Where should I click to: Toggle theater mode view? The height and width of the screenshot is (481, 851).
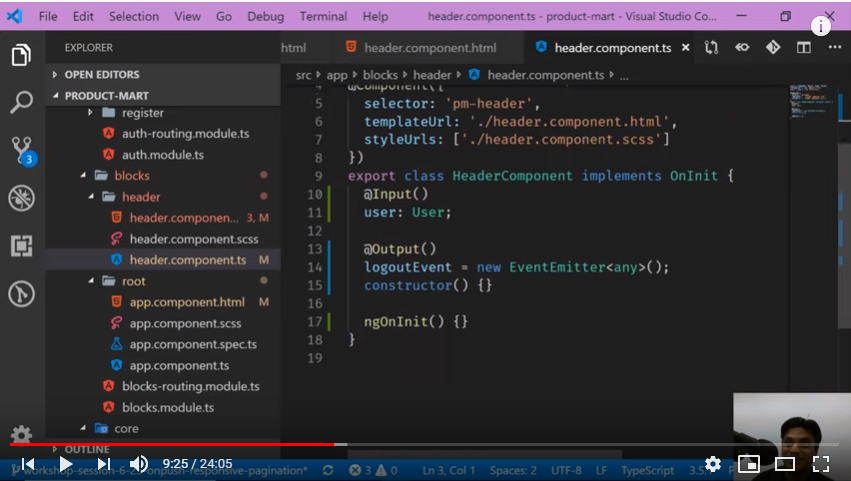pos(785,464)
